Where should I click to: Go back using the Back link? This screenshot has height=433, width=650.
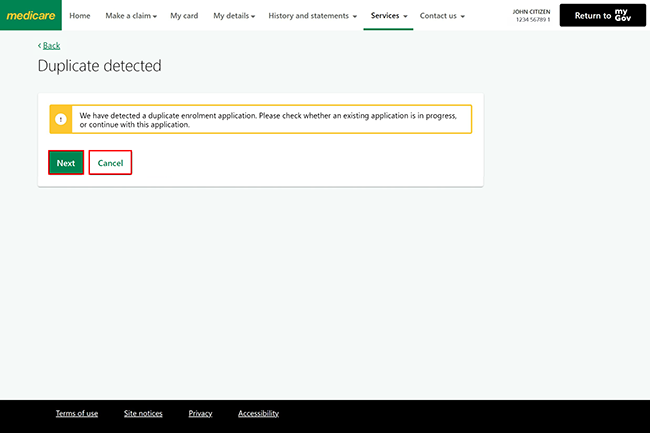tap(49, 46)
